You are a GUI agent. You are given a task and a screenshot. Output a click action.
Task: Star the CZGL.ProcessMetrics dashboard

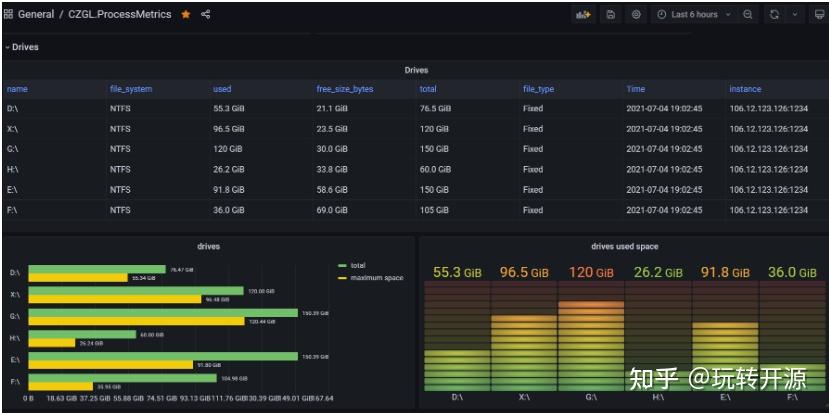tap(186, 15)
